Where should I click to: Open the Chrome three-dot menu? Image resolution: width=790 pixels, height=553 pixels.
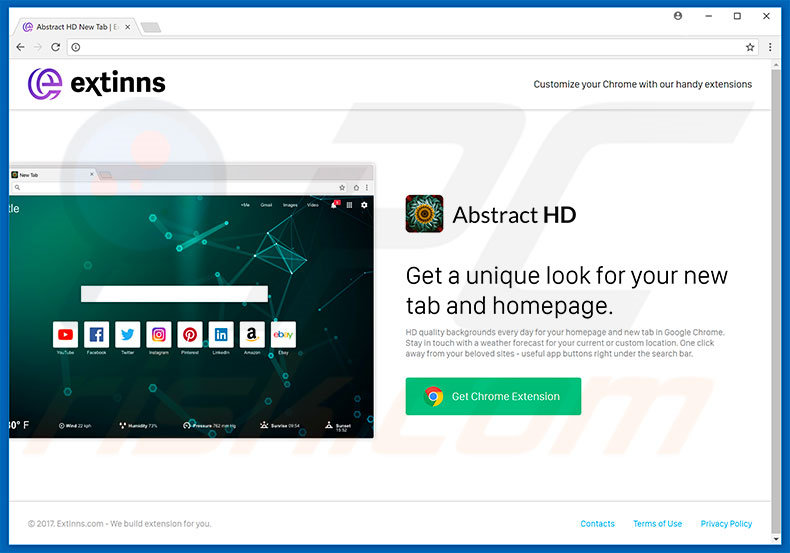[770, 47]
